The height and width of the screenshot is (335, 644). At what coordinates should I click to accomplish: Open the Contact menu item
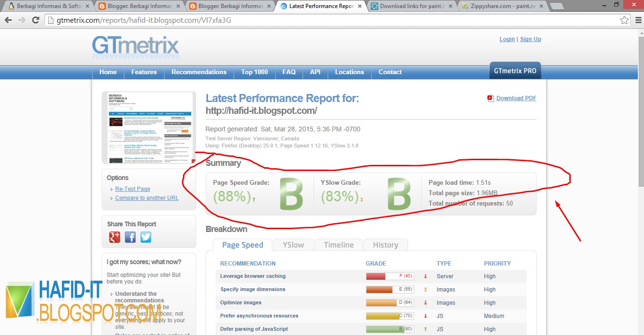(390, 72)
